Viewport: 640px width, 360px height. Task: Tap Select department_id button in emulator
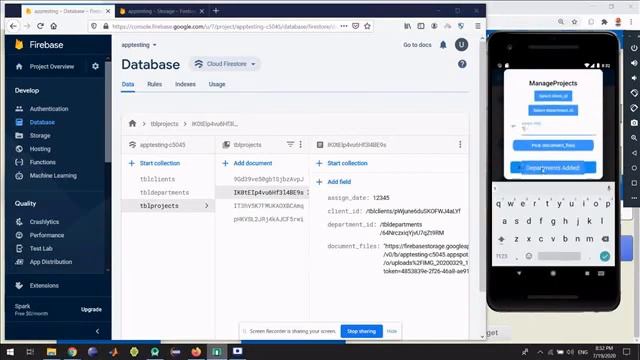coord(553,110)
